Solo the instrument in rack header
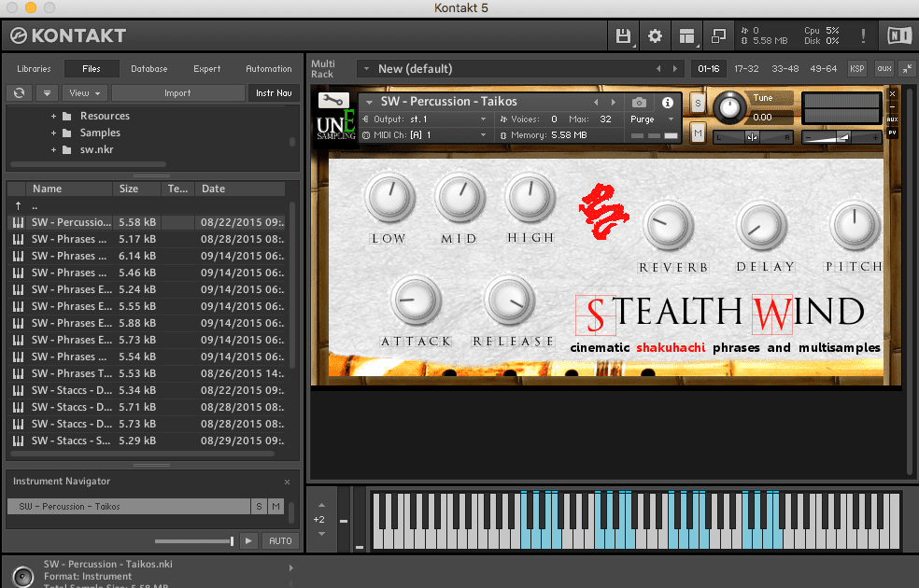919x588 pixels. pyautogui.click(x=698, y=104)
